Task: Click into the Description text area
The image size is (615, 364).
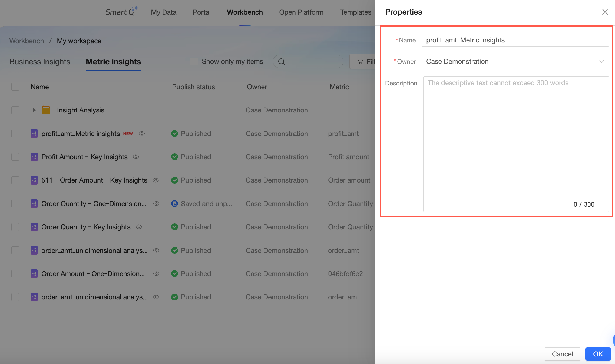Action: tap(515, 143)
